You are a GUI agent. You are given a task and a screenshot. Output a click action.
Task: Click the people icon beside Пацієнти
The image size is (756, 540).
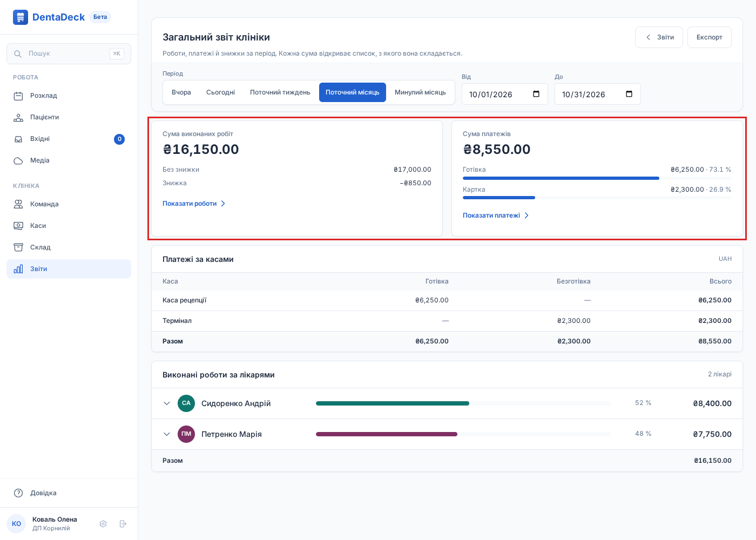tap(18, 118)
